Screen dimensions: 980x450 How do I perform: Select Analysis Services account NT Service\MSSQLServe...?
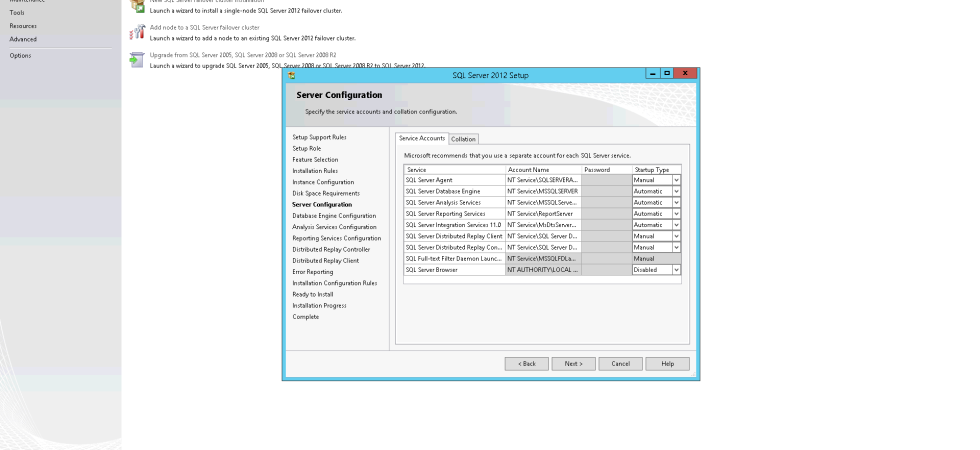[x=543, y=202]
